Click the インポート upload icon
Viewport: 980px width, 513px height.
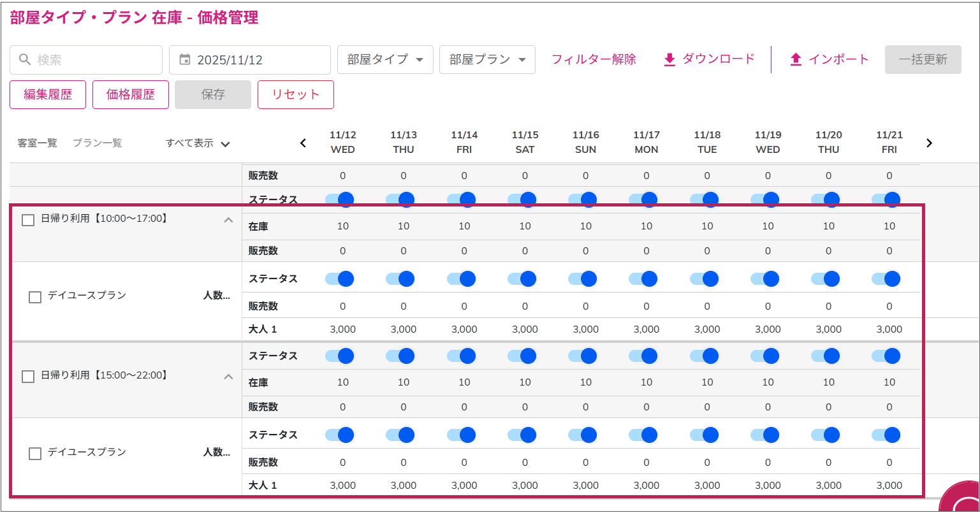[x=796, y=60]
